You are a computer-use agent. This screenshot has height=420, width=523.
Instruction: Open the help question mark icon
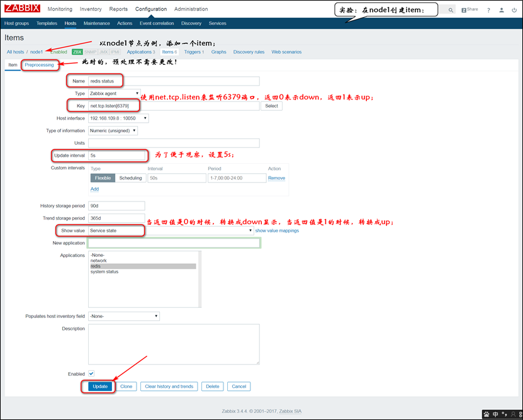pyautogui.click(x=488, y=10)
